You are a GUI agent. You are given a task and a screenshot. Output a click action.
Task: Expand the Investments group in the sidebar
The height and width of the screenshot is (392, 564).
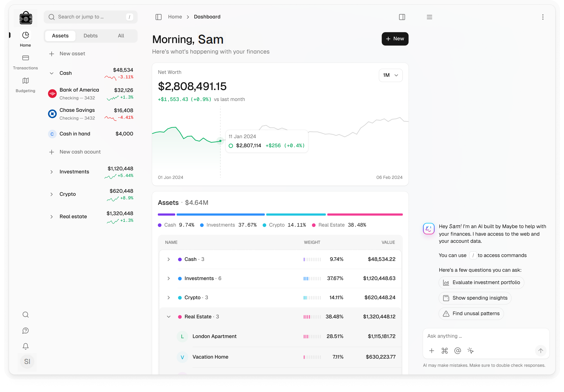click(52, 172)
